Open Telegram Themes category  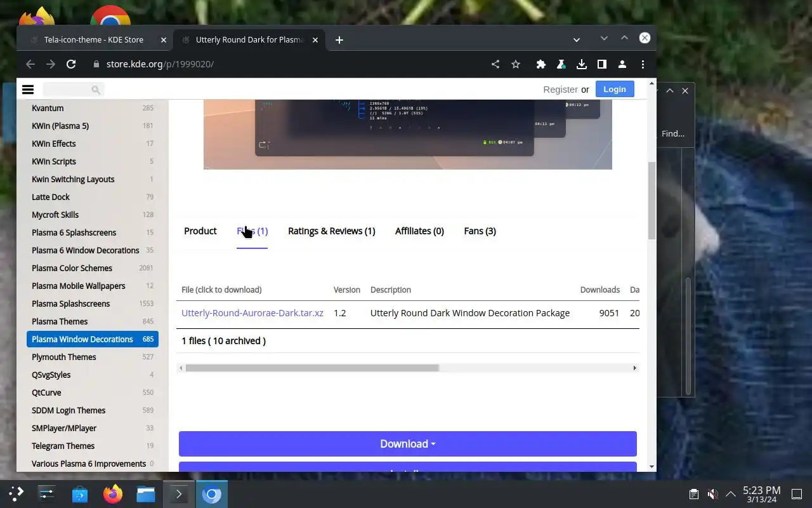(63, 446)
